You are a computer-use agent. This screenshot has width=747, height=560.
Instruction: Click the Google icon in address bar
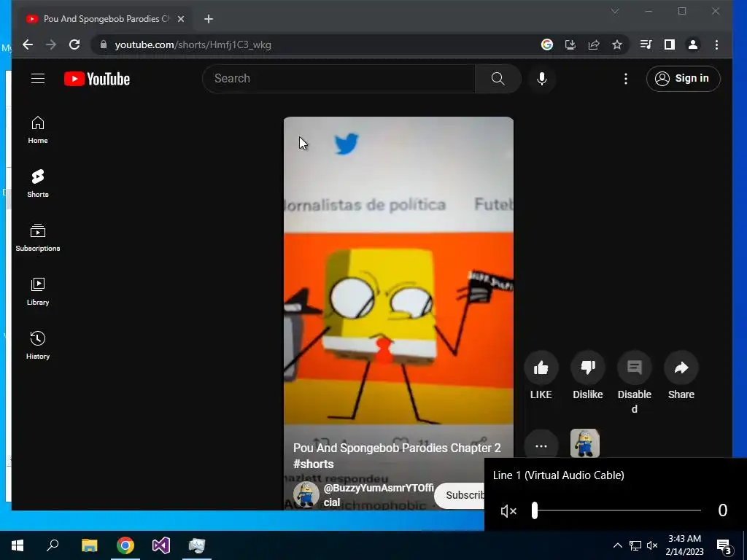[547, 44]
